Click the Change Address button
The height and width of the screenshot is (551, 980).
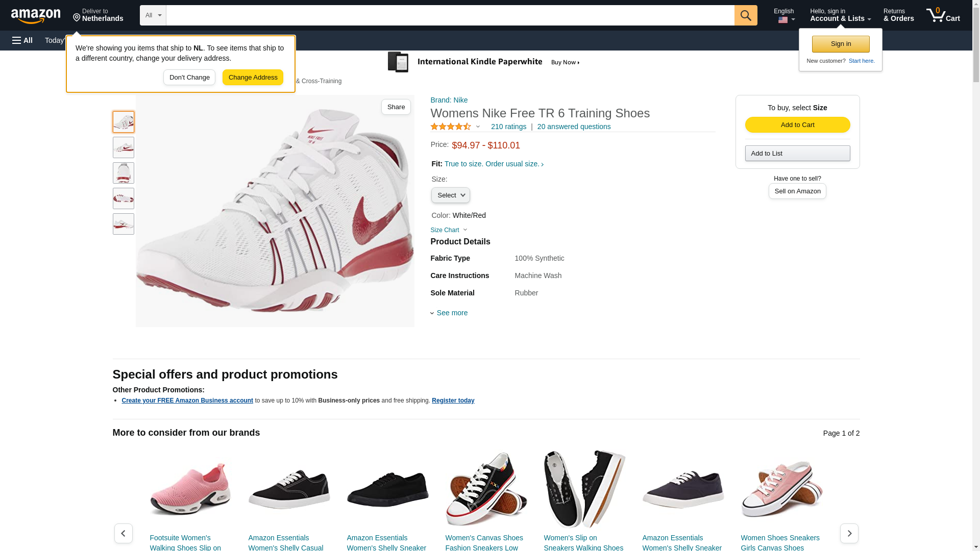click(253, 78)
